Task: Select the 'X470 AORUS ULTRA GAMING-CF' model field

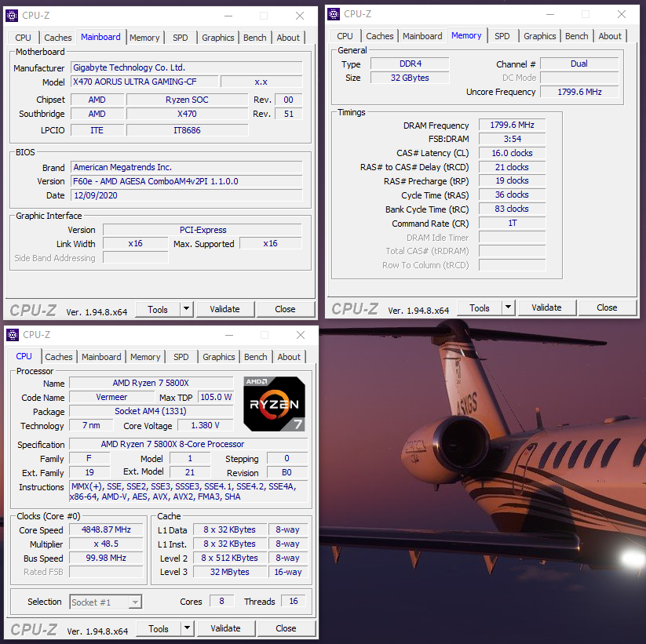Action: pyautogui.click(x=144, y=82)
